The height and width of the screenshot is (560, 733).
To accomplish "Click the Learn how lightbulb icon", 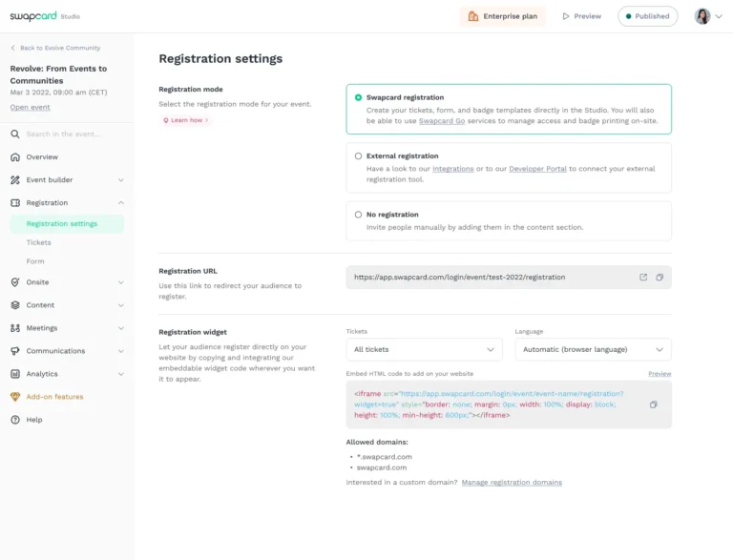I will pyautogui.click(x=165, y=120).
